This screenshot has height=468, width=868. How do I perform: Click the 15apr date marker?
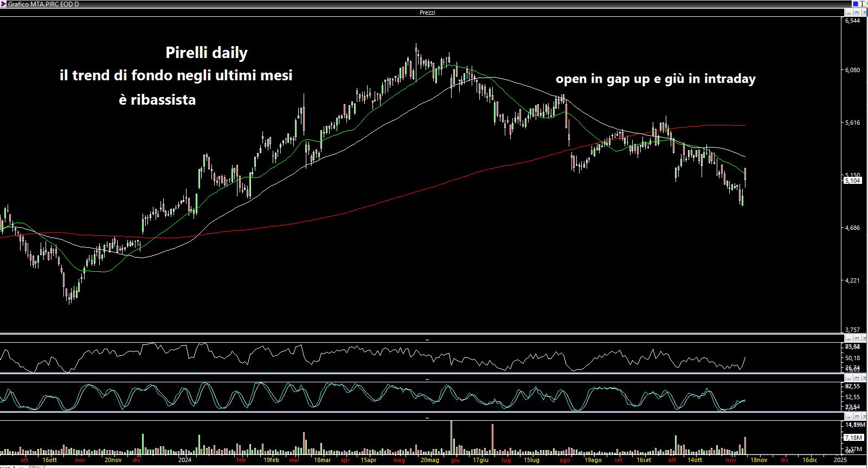pos(368,460)
